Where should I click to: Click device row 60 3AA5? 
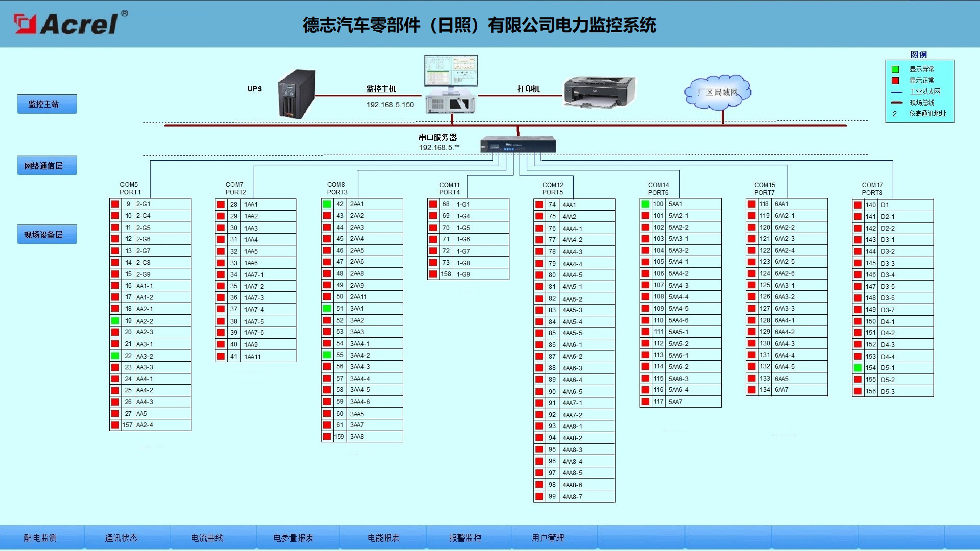pos(362,414)
